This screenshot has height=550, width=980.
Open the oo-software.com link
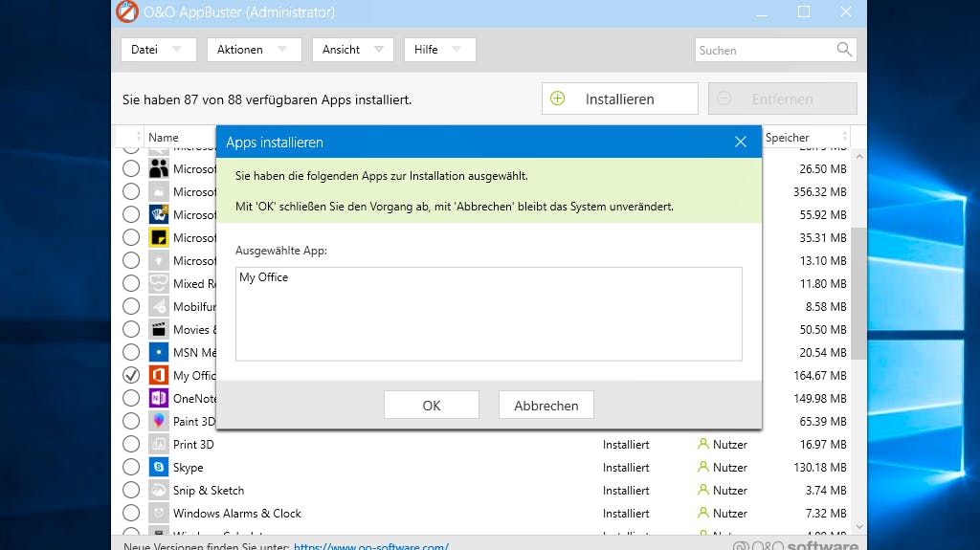[371, 545]
